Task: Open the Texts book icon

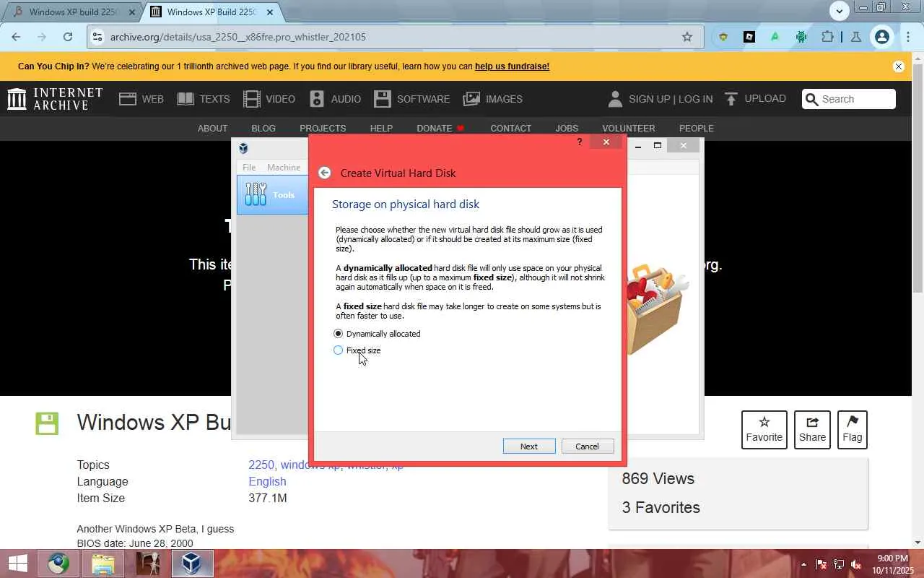Action: tap(186, 99)
